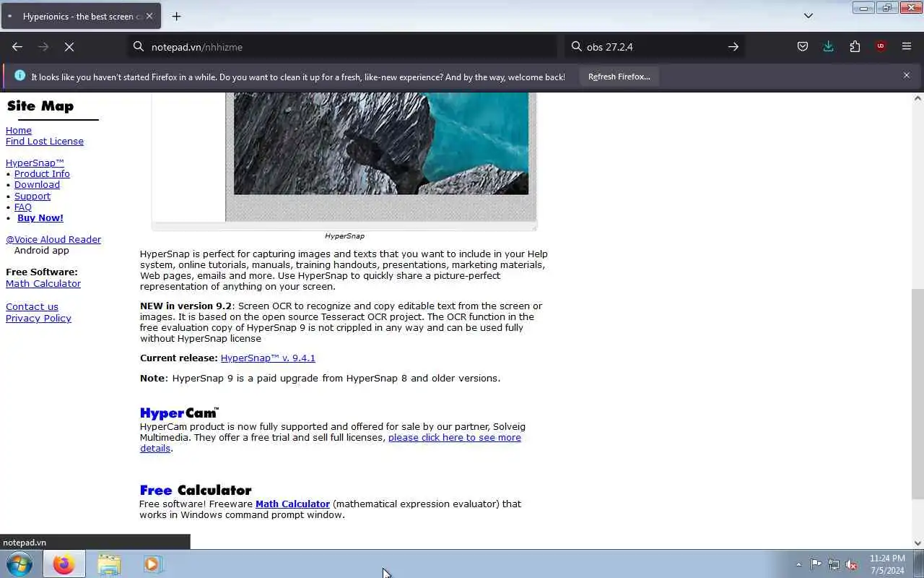
Task: Submit the search using the arrow button
Action: pos(733,47)
